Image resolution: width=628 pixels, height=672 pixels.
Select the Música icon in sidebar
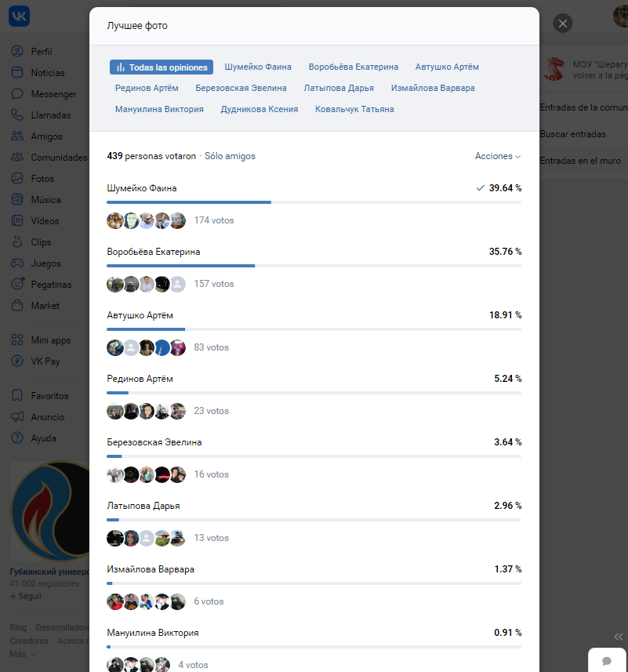(17, 200)
